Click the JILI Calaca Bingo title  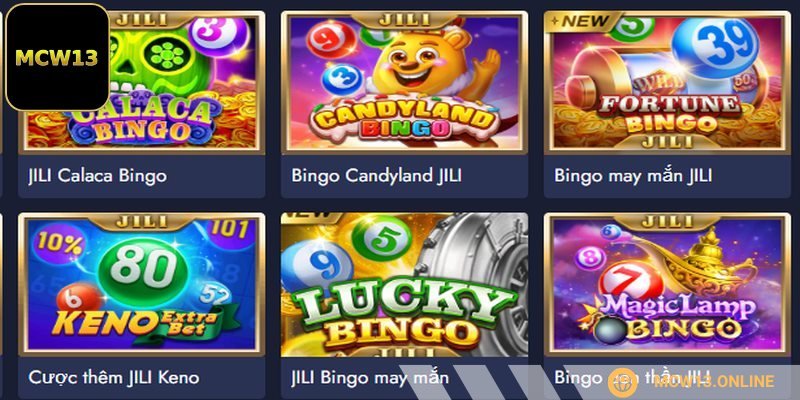(x=97, y=176)
